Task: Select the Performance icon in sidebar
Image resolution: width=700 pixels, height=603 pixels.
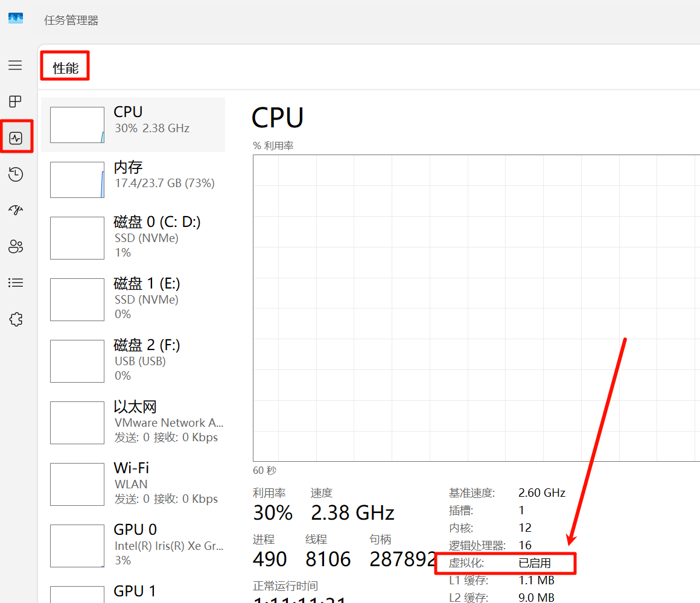Action: click(16, 138)
